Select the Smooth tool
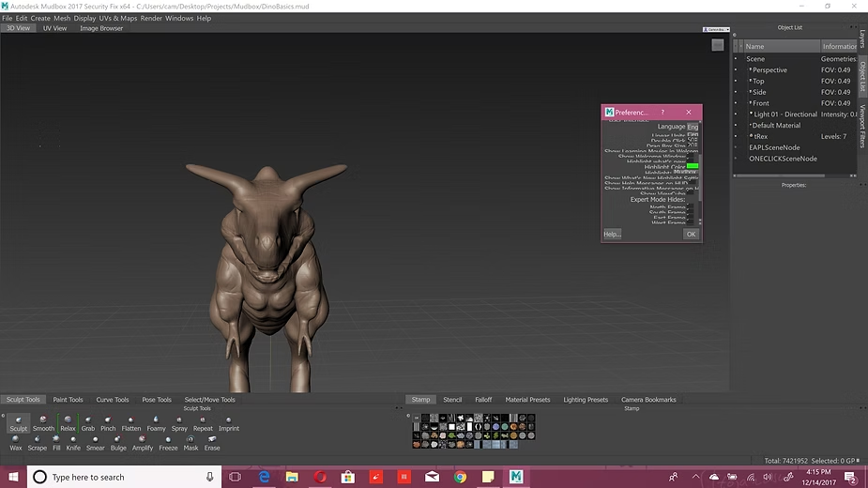Screen dimensions: 868x488 tap(43, 424)
